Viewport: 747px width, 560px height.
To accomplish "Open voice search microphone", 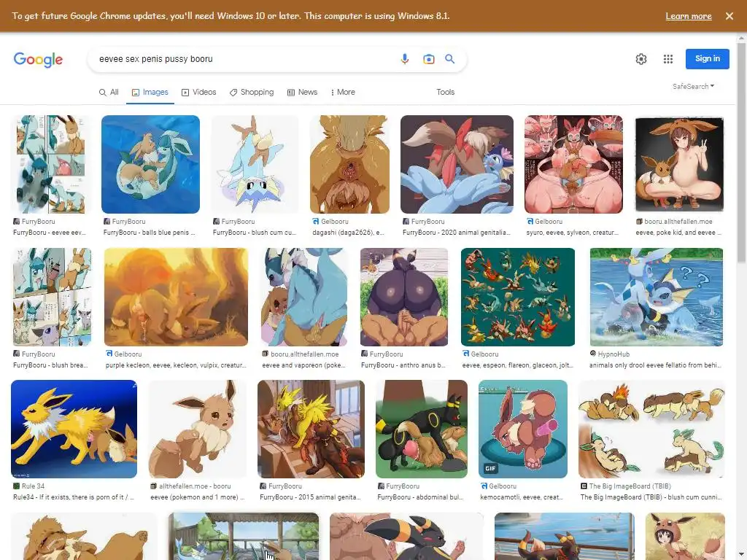I will (404, 59).
